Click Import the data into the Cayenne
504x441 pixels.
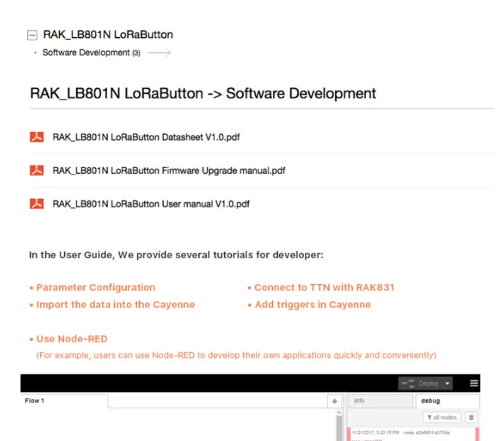click(x=116, y=304)
